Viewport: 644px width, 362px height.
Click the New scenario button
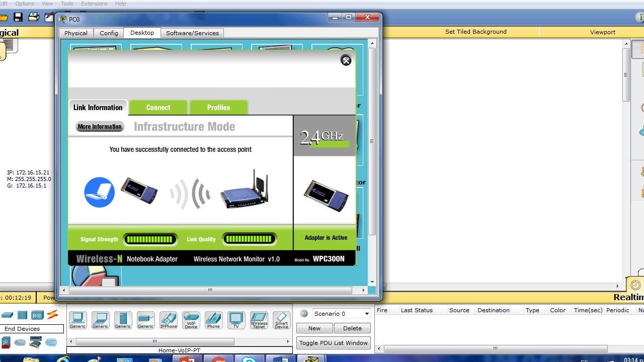(x=314, y=328)
